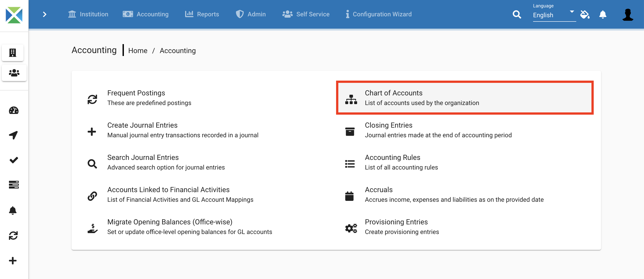644x279 pixels.
Task: Click the Frequent Postings sync icon
Action: point(92,99)
